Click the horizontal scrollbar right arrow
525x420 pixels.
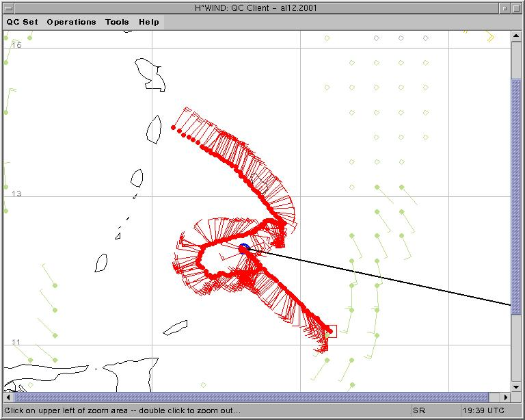coord(506,397)
